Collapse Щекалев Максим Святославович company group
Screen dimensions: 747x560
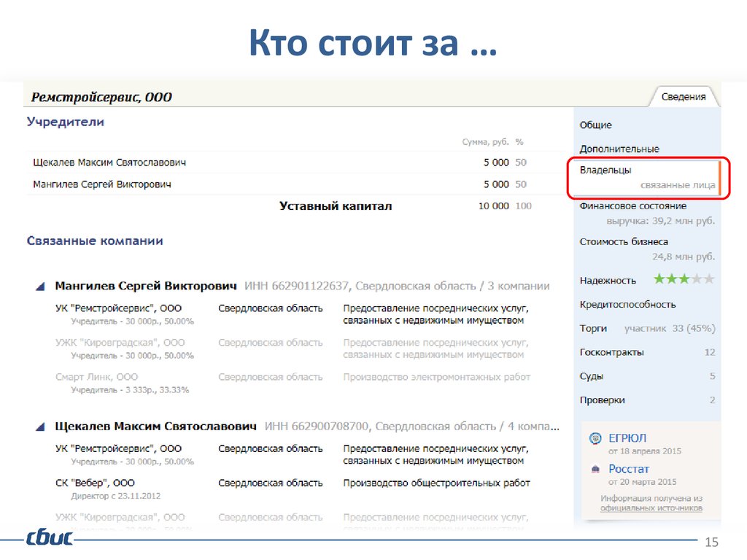(x=42, y=427)
